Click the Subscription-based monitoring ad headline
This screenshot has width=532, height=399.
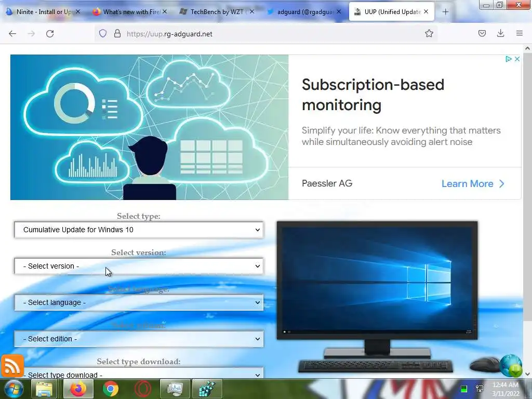(373, 95)
